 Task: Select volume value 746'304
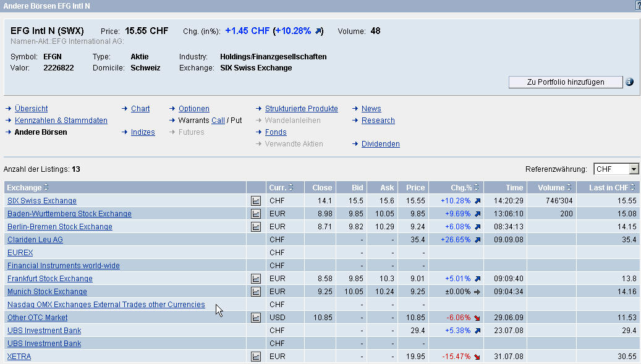[x=559, y=201]
